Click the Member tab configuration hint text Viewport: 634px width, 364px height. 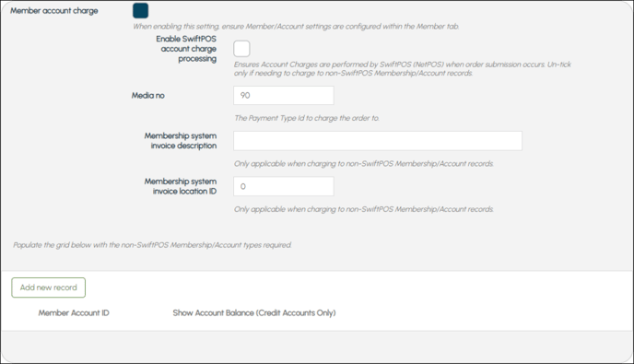tap(296, 27)
